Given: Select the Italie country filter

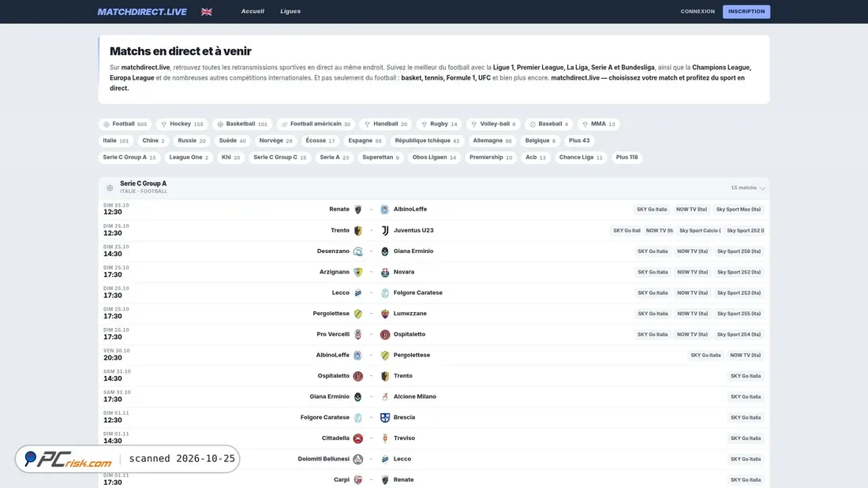Looking at the screenshot, I should coord(116,140).
